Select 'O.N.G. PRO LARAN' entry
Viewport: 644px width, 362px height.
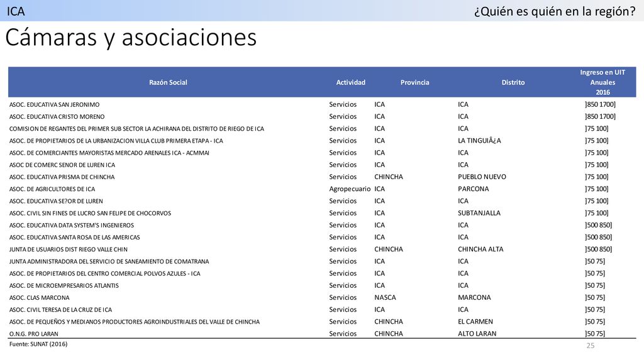point(34,334)
